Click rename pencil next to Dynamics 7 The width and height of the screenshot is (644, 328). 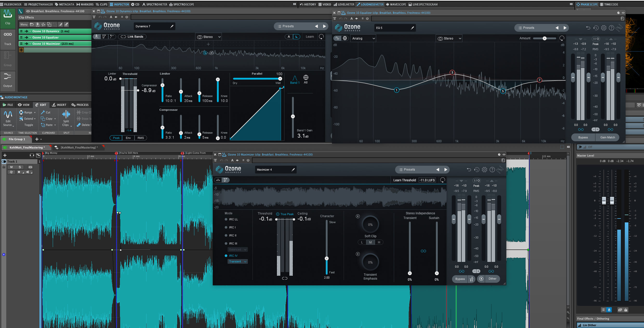point(172,26)
